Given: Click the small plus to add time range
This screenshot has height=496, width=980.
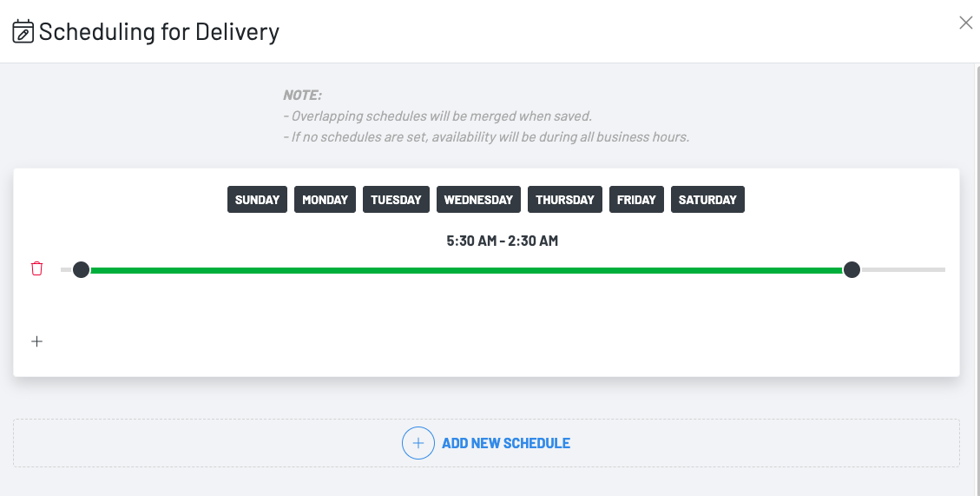Looking at the screenshot, I should pyautogui.click(x=36, y=341).
